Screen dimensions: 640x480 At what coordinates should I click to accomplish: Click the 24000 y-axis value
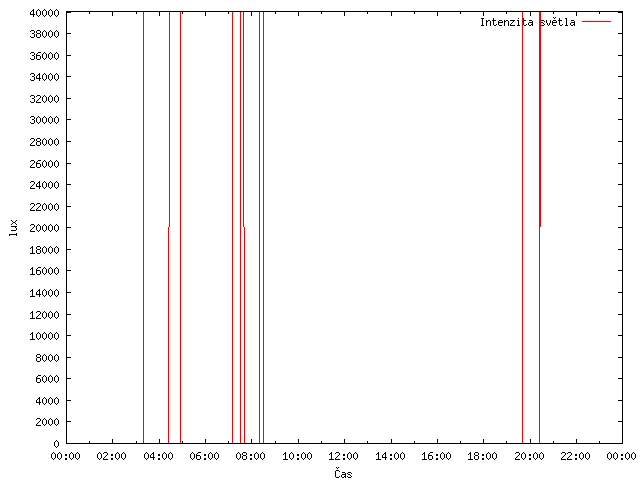[x=44, y=185]
